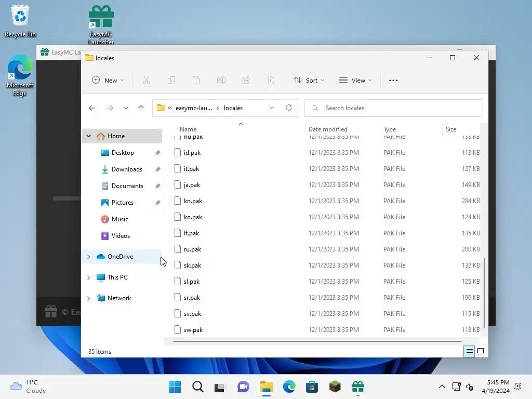532x399 pixels.
Task: Click the Cut scissors icon in toolbar
Action: click(x=146, y=81)
